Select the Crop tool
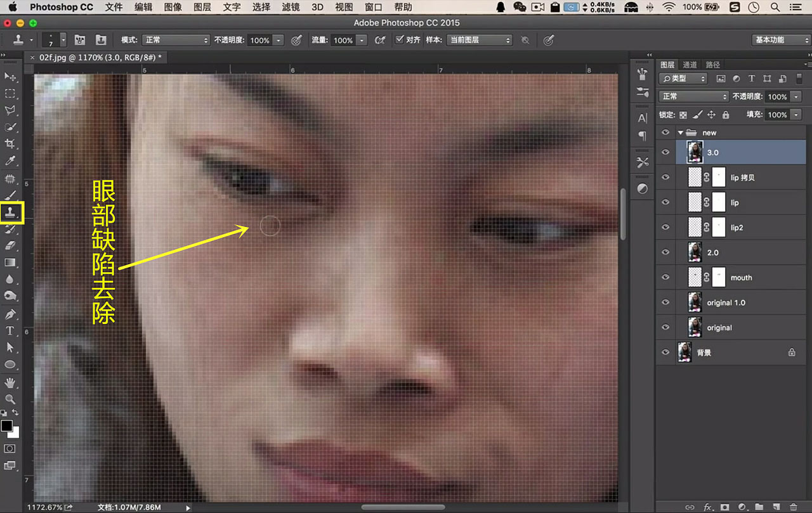The height and width of the screenshot is (513, 812). click(10, 144)
